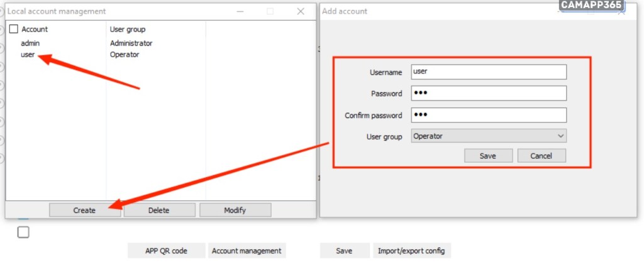Open Import/export config
This screenshot has width=644, height=270.
tap(411, 251)
